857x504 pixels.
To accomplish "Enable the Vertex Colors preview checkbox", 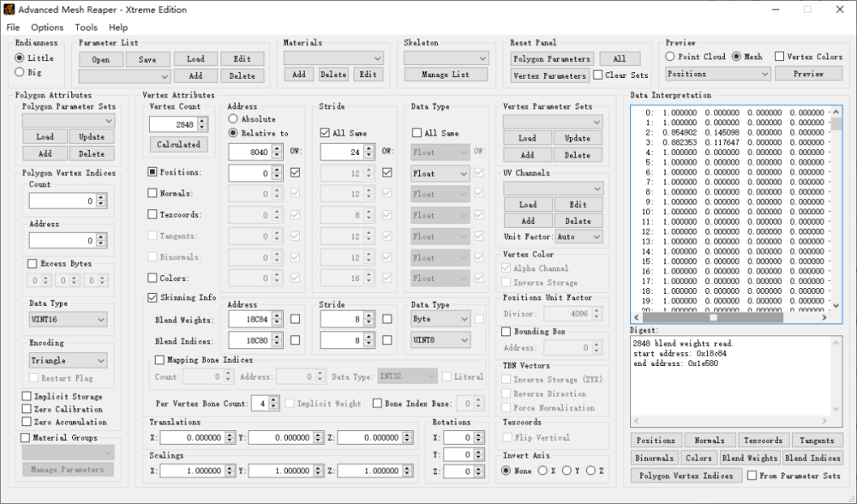I will pos(779,57).
